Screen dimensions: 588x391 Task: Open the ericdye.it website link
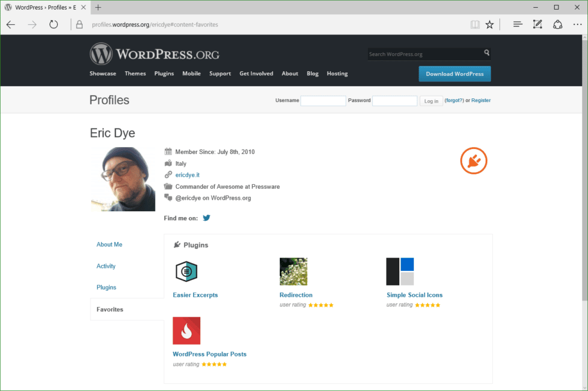coord(188,175)
